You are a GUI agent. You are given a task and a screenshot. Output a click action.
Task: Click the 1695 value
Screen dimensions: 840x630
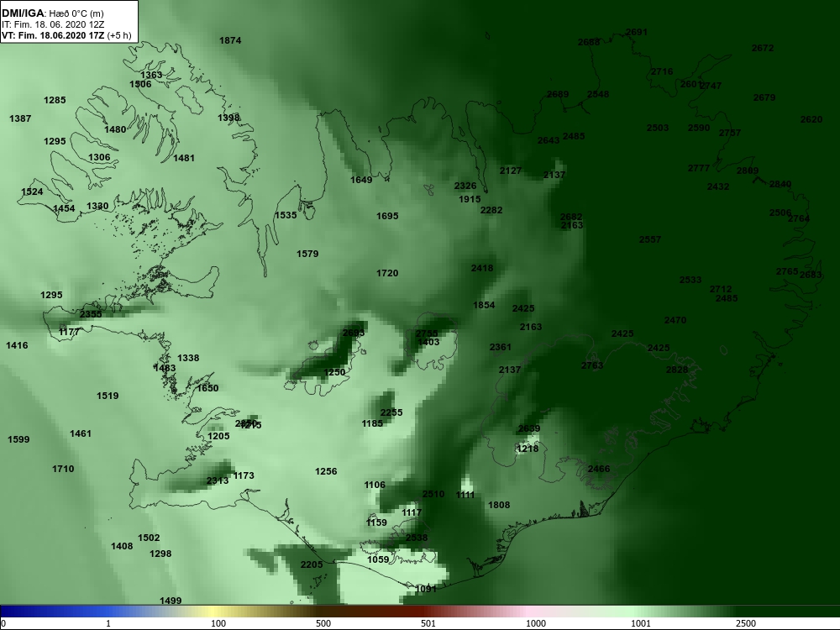click(387, 216)
